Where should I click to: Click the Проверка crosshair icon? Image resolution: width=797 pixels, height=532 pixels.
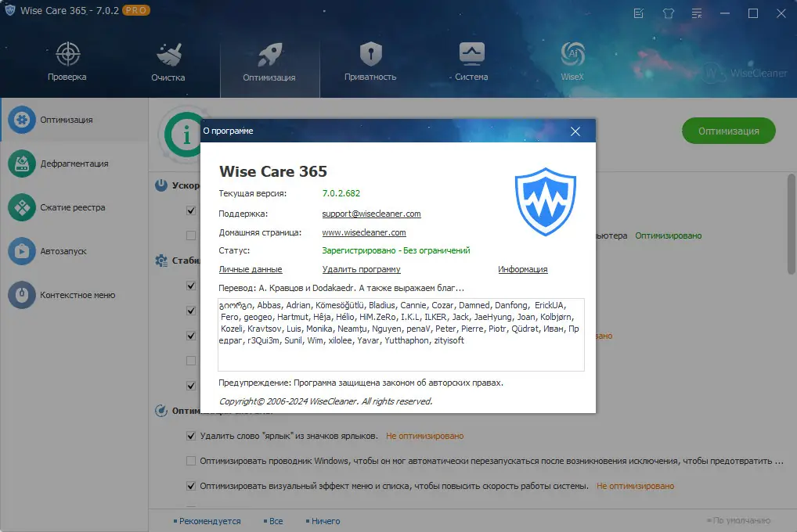pos(67,54)
